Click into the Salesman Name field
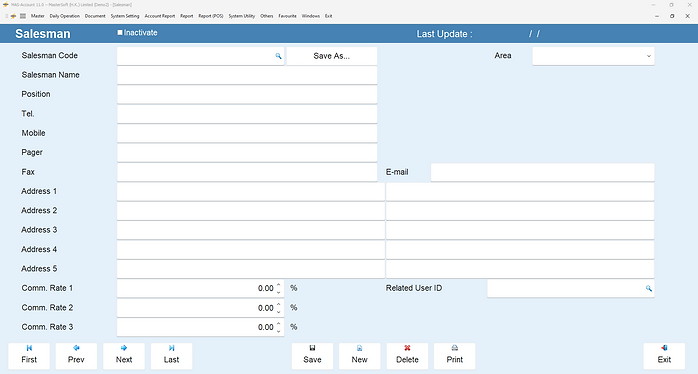Screen dimensions: 698x374 coord(247,75)
